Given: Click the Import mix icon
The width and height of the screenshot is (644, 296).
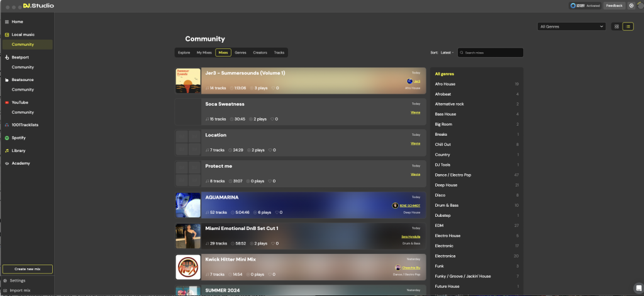Looking at the screenshot, I should point(6,290).
